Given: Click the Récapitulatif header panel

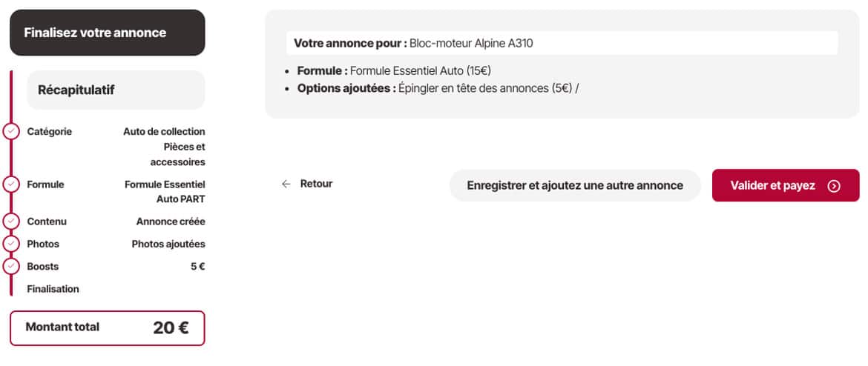Looking at the screenshot, I should pos(116,90).
